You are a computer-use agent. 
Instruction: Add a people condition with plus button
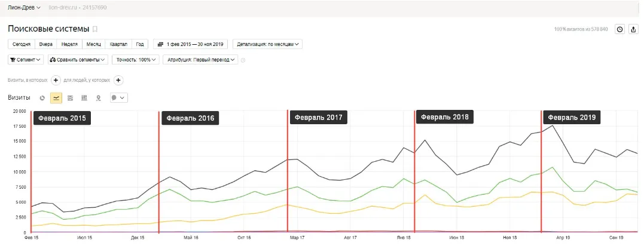tap(118, 80)
